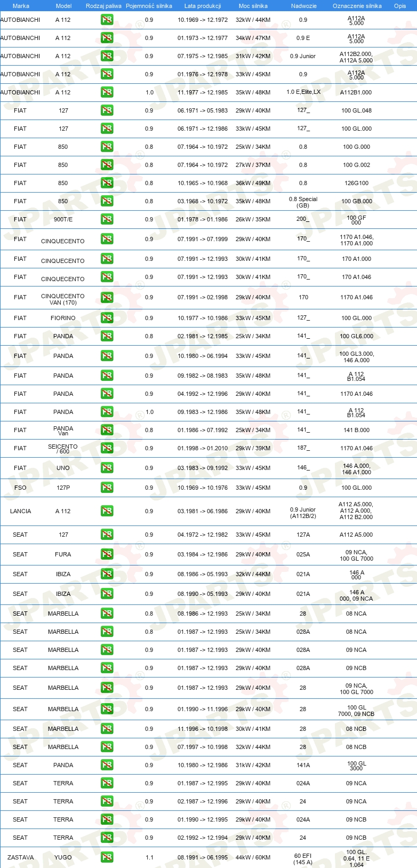Select the 26kW / 35KM power cell
Image resolution: width=417 pixels, height=868 pixels.
click(253, 219)
